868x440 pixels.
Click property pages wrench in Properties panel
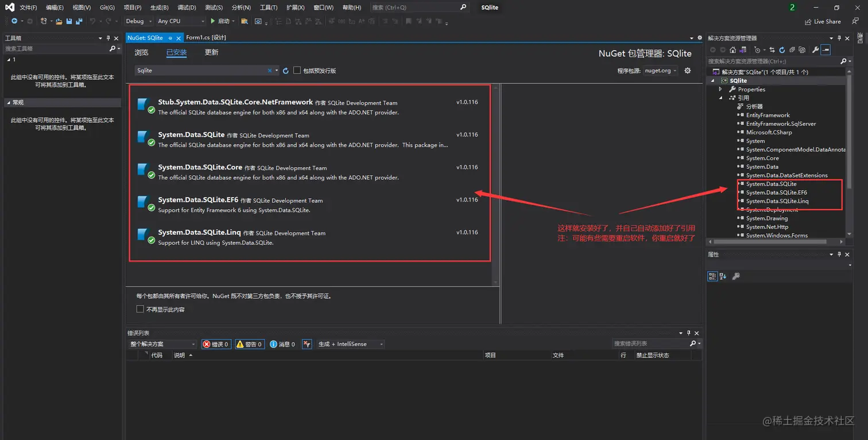tap(736, 276)
